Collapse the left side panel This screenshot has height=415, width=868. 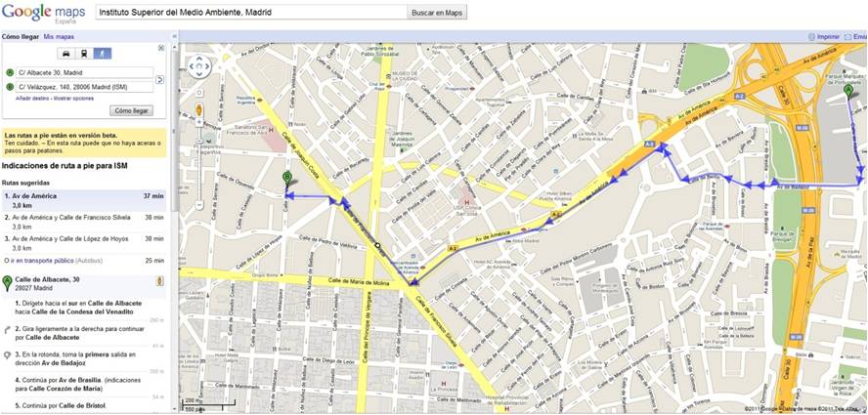(x=175, y=36)
